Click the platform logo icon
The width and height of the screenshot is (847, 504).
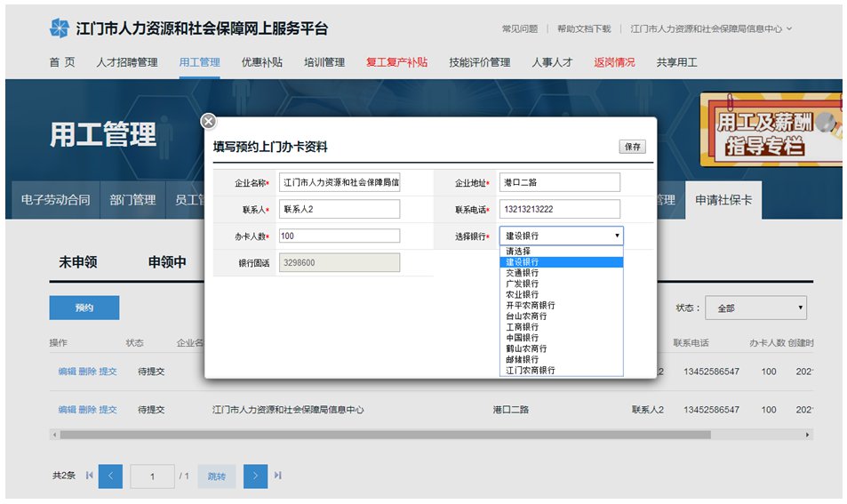pyautogui.click(x=59, y=28)
